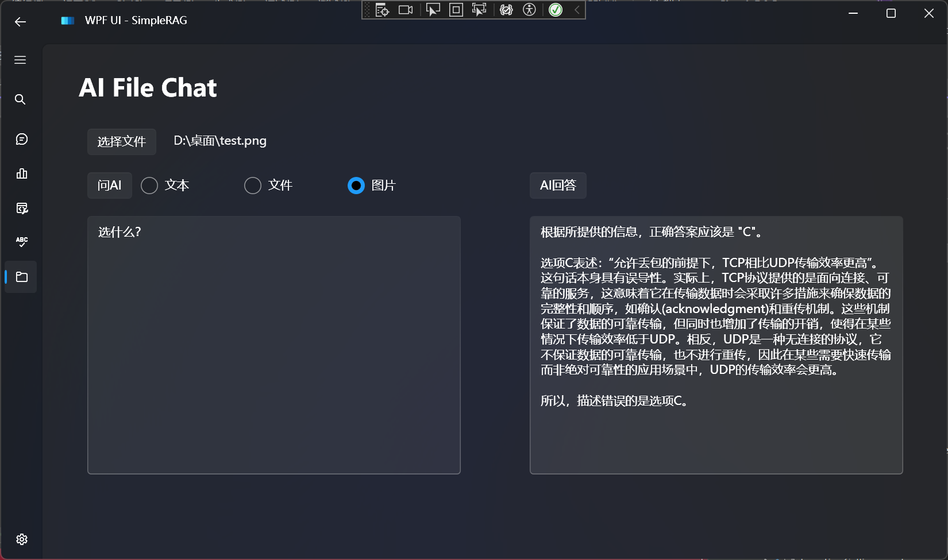The height and width of the screenshot is (560, 948).
Task: Open the bar chart page in sidebar
Action: click(x=21, y=173)
